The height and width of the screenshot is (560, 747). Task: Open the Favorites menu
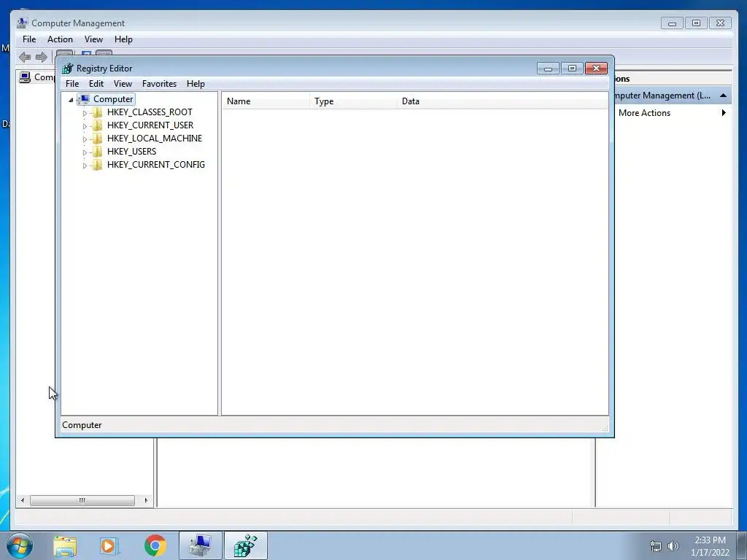pyautogui.click(x=160, y=84)
